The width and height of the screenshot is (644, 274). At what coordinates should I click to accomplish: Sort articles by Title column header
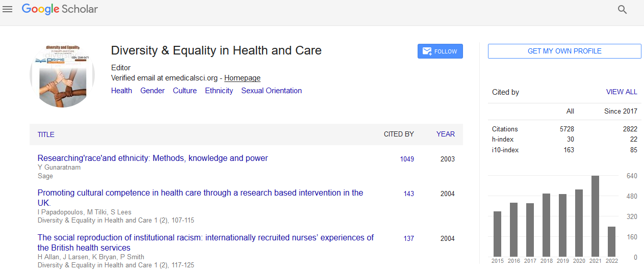46,134
